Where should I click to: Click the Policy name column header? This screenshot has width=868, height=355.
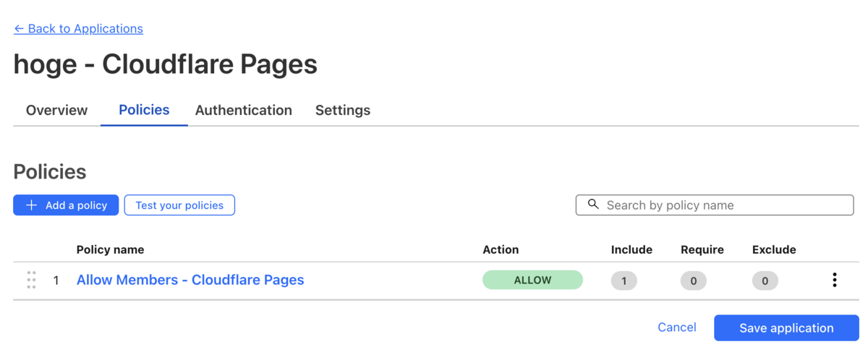coord(110,249)
